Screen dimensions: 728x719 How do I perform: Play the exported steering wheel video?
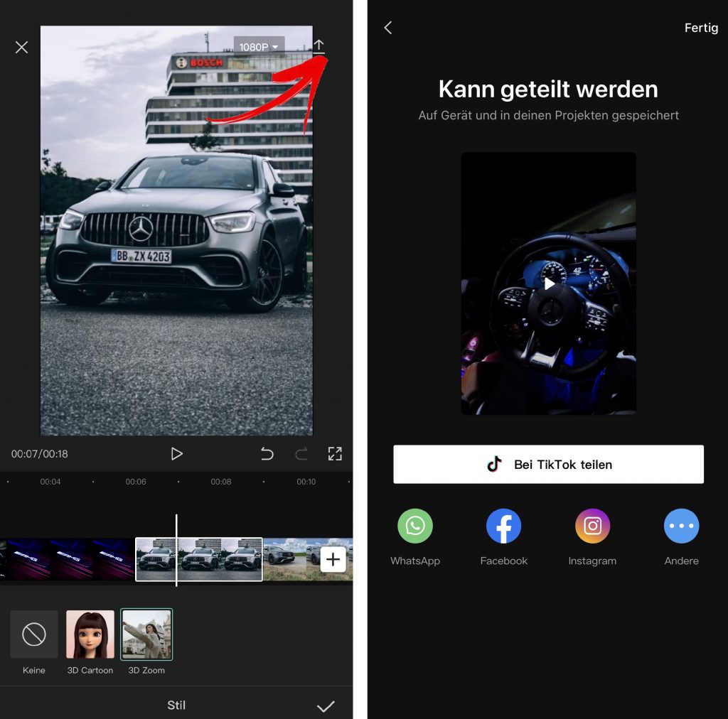549,284
